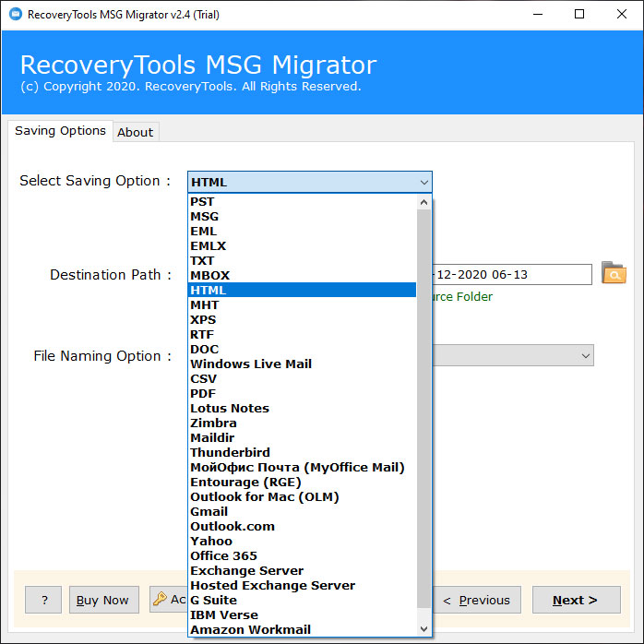Screen dimensions: 644x644
Task: Click the dropdown list scrollbar thumb
Action: (x=423, y=408)
